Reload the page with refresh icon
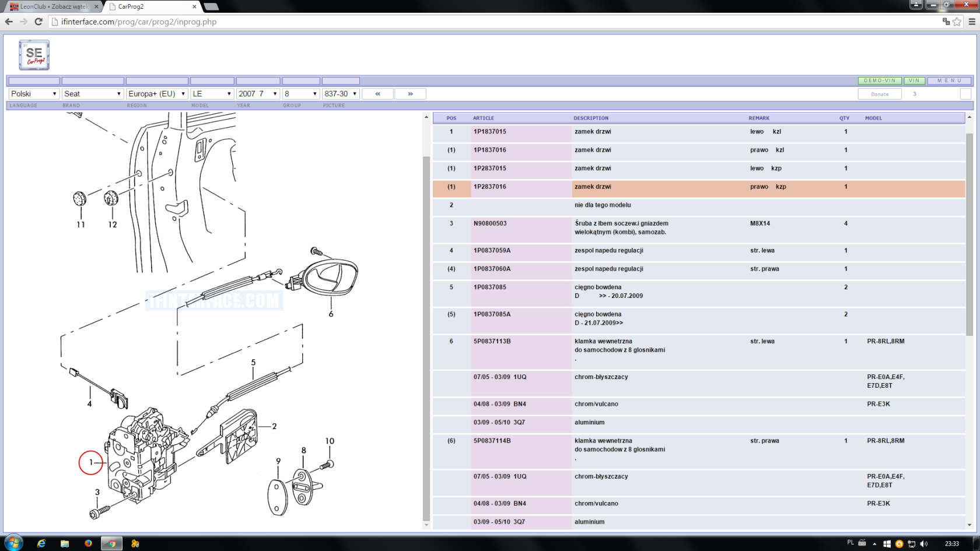 [x=38, y=22]
